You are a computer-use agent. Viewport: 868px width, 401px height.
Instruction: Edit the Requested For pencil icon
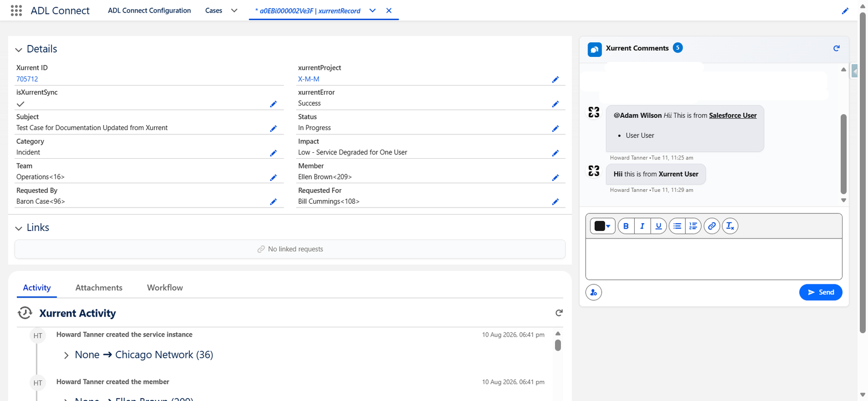[556, 202]
